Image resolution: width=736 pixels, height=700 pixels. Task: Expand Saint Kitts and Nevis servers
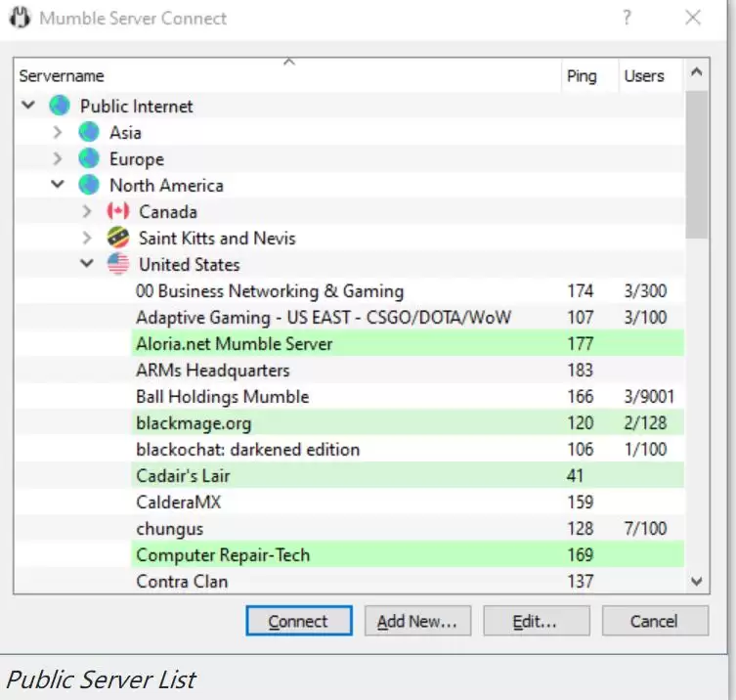pos(87,238)
